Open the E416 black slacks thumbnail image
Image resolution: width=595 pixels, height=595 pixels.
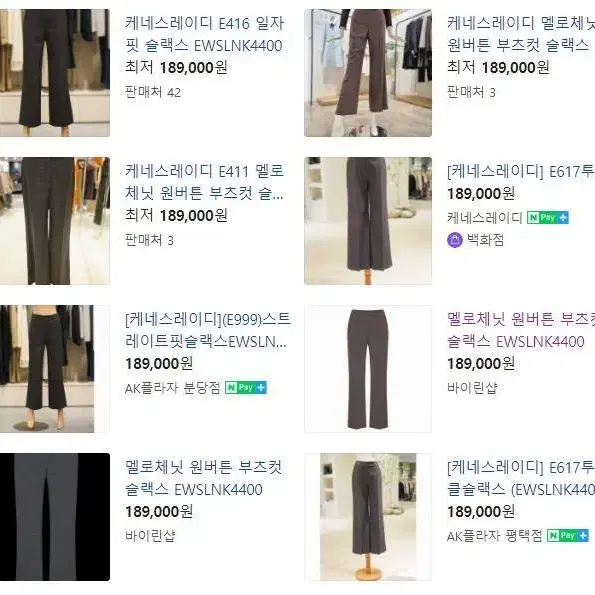55,73
